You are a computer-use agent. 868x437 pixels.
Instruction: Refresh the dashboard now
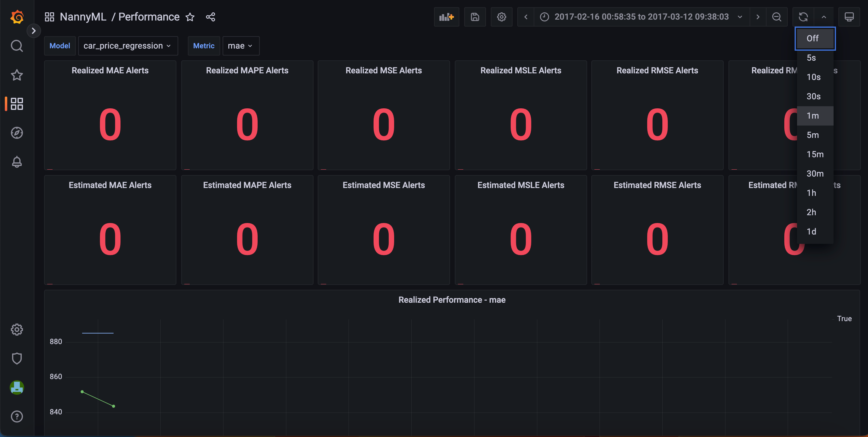click(x=803, y=17)
